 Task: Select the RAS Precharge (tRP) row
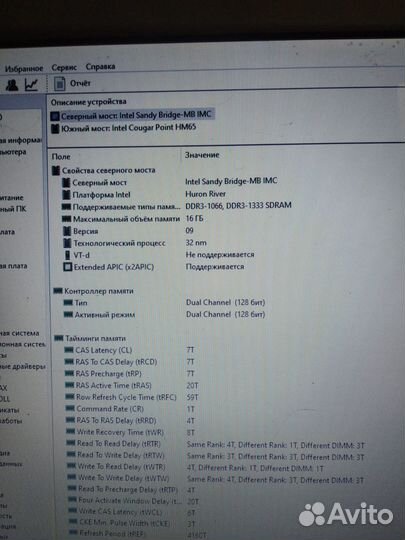(108, 374)
